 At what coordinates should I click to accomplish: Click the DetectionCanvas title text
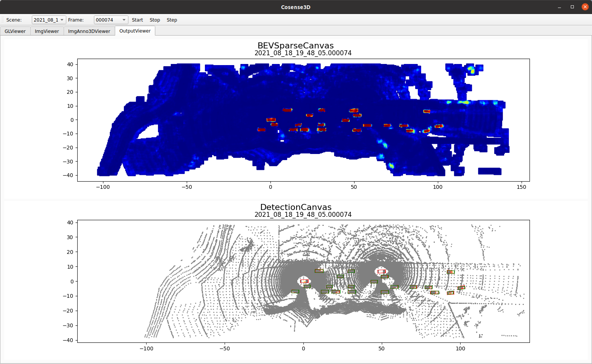pyautogui.click(x=296, y=207)
